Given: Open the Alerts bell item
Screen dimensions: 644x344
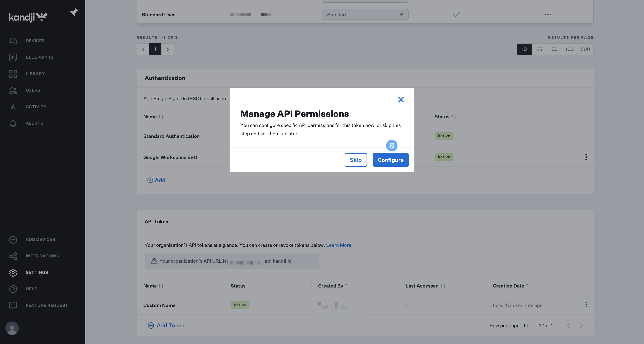Looking at the screenshot, I should (x=34, y=123).
